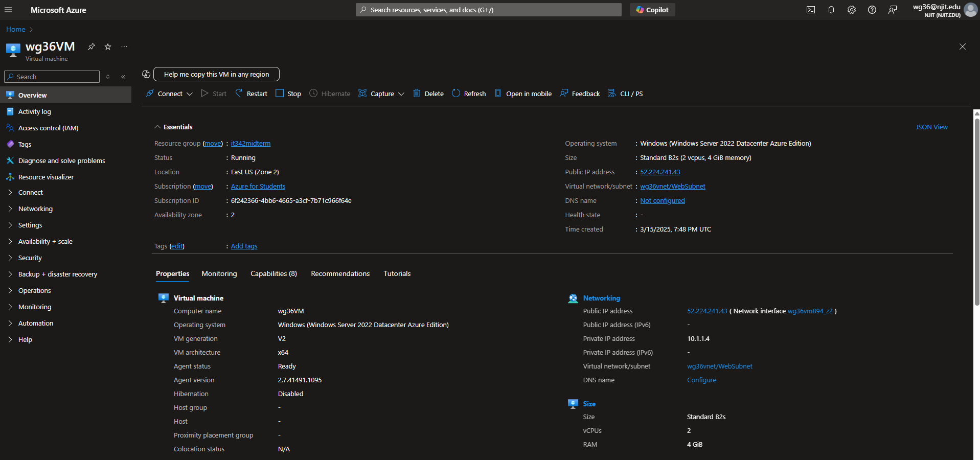Open the Capture dropdown menu
The width and height of the screenshot is (980, 460).
pyautogui.click(x=381, y=94)
